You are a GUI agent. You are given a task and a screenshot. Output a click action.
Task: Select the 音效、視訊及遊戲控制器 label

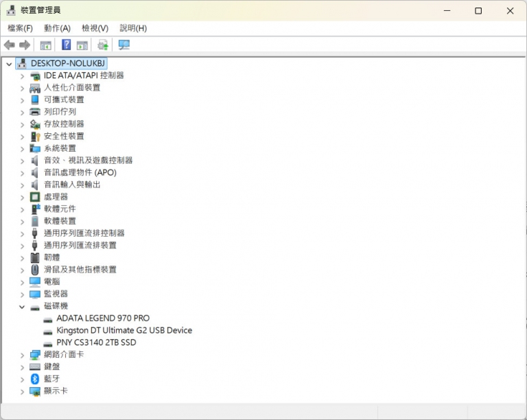(88, 161)
